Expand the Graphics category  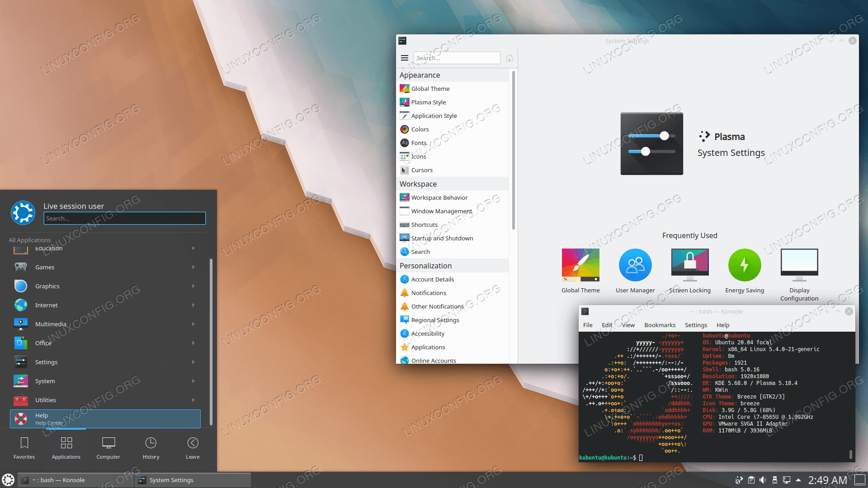[105, 286]
